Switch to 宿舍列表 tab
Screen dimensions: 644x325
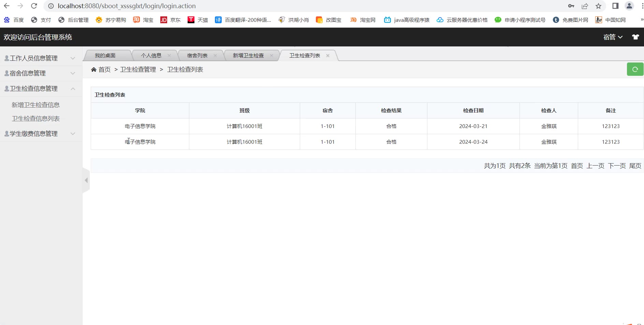point(197,56)
